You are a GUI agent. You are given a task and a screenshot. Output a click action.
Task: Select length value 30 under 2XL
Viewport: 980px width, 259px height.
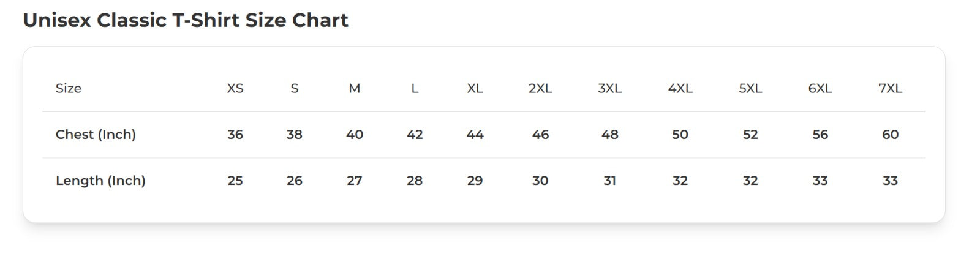(x=540, y=181)
